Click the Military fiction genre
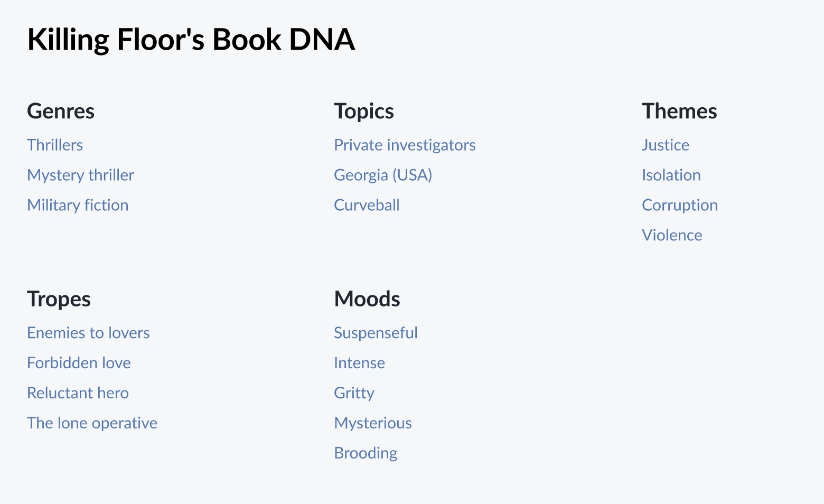The height and width of the screenshot is (504, 824). click(78, 205)
